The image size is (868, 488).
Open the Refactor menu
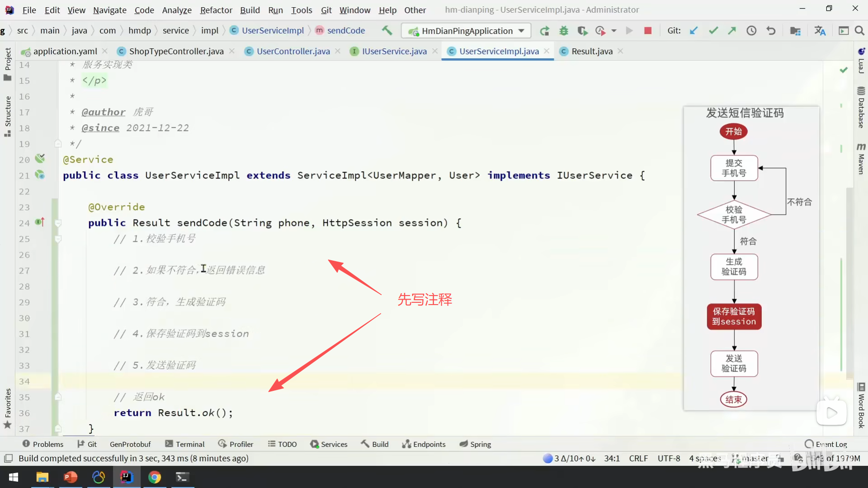pos(216,10)
